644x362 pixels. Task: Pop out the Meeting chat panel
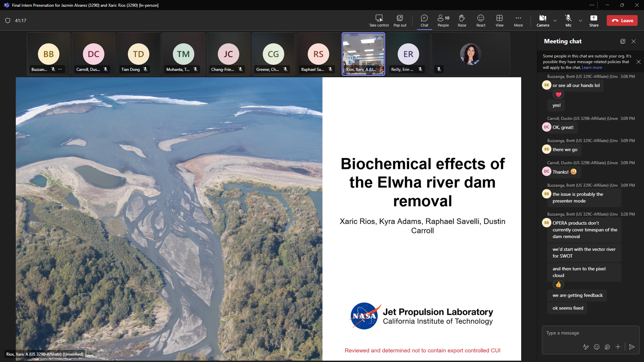point(623,41)
